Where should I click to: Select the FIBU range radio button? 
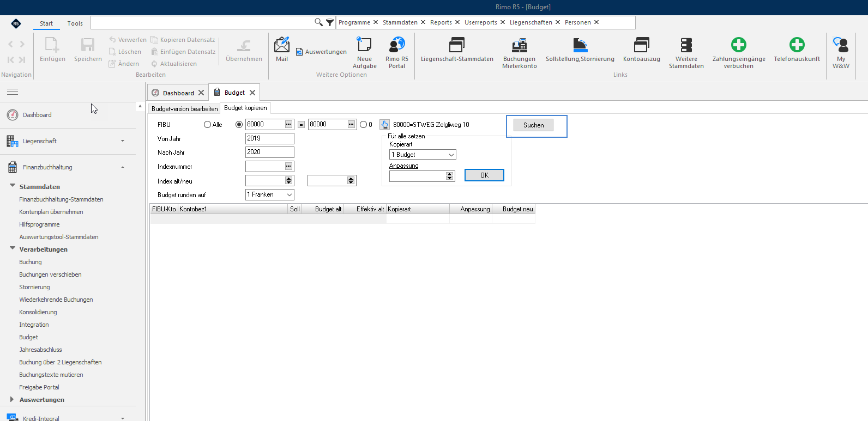click(239, 125)
